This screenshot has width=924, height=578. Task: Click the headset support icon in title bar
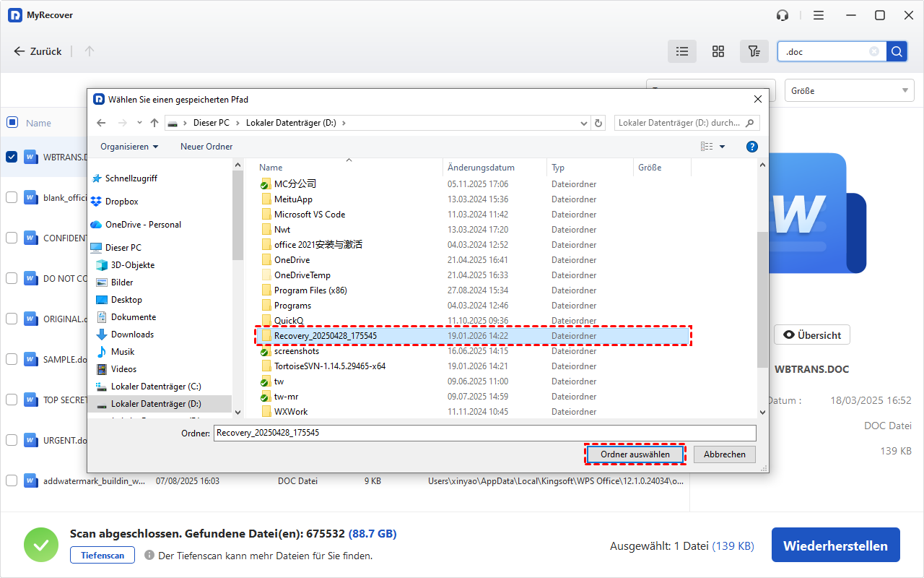coord(783,15)
